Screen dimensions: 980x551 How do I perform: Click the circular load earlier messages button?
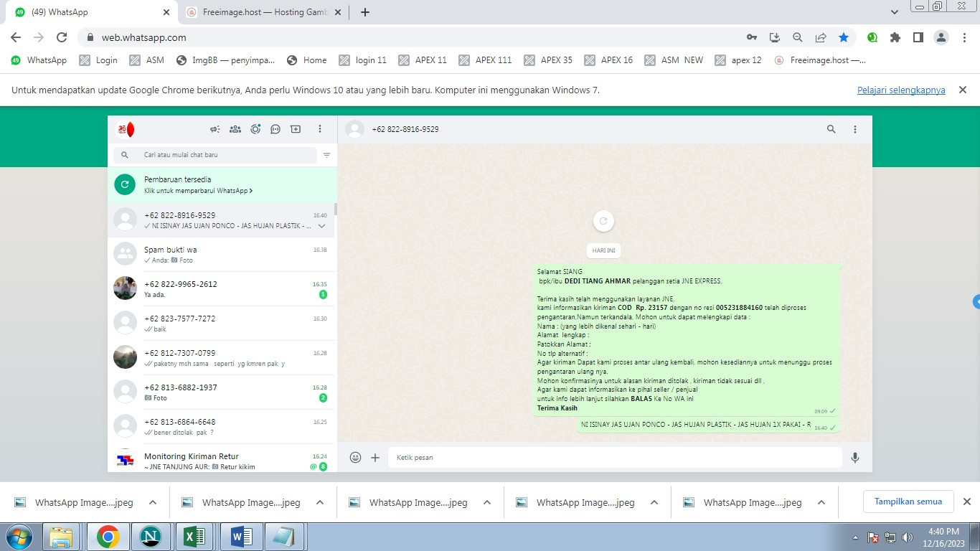[x=603, y=221]
